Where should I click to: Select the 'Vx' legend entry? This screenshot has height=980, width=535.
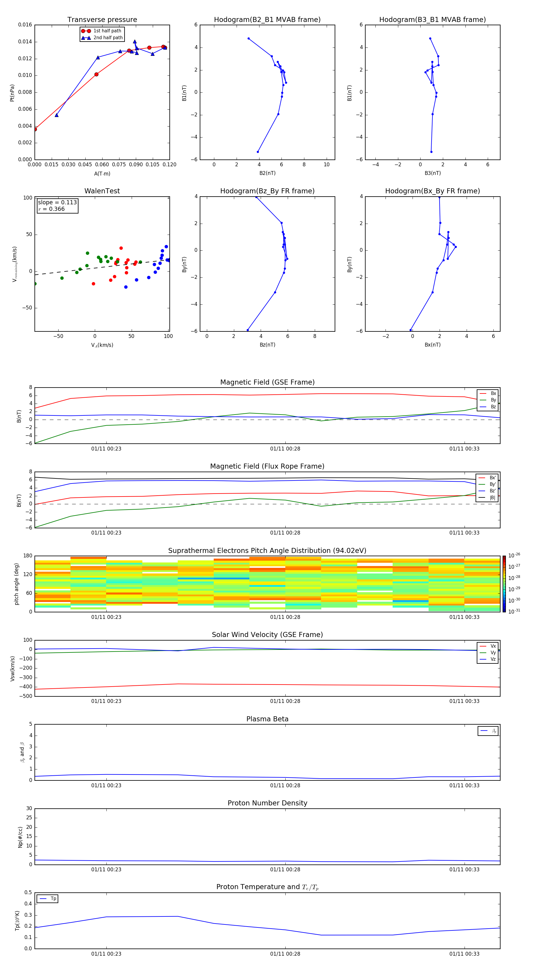(x=488, y=646)
